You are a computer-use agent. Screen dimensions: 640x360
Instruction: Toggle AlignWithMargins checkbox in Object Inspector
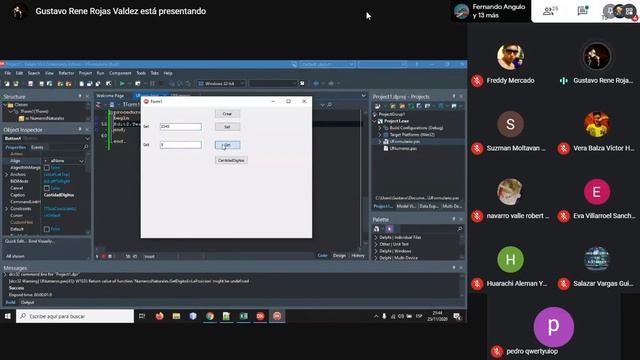47,168
